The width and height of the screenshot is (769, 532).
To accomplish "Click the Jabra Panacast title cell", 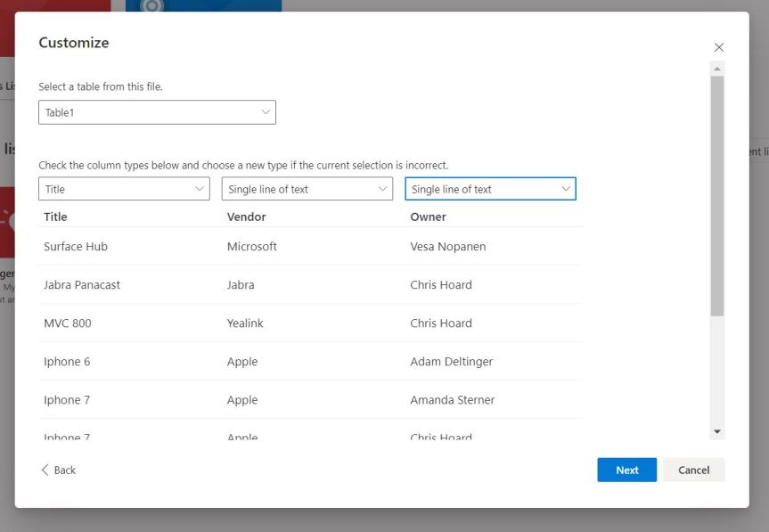I will point(82,285).
